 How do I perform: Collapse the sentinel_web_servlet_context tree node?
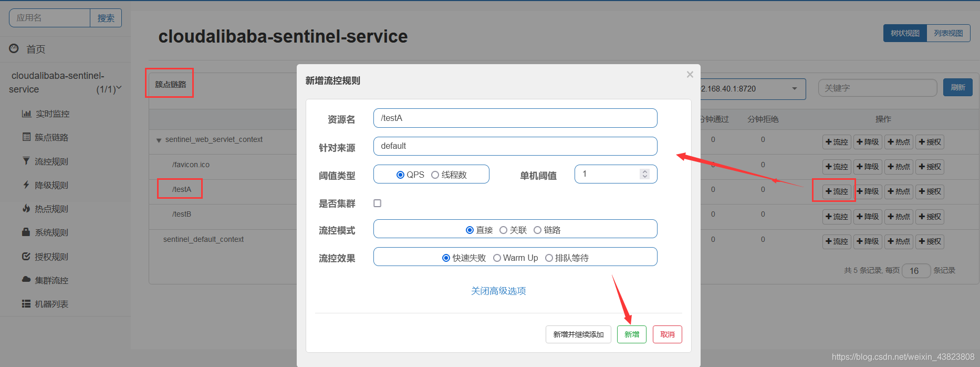(159, 140)
